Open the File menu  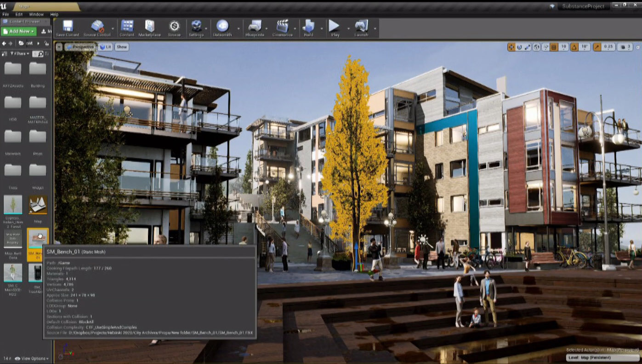[x=6, y=15]
